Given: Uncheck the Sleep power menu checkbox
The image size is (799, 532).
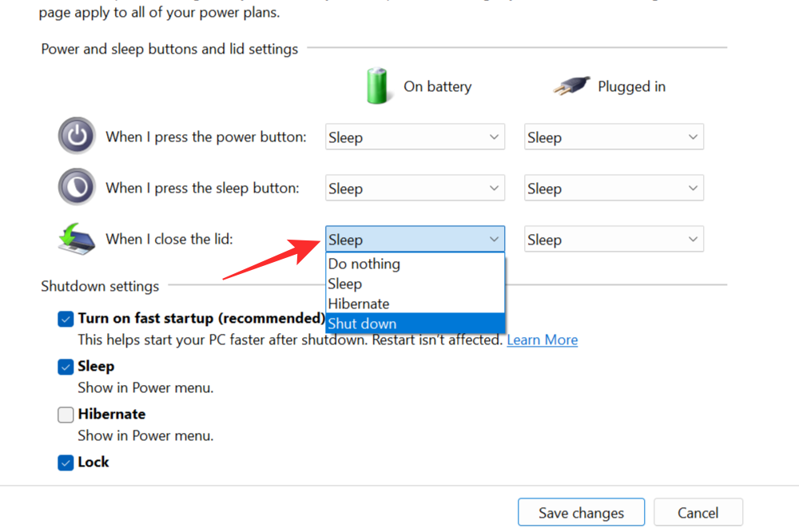Looking at the screenshot, I should tap(66, 367).
